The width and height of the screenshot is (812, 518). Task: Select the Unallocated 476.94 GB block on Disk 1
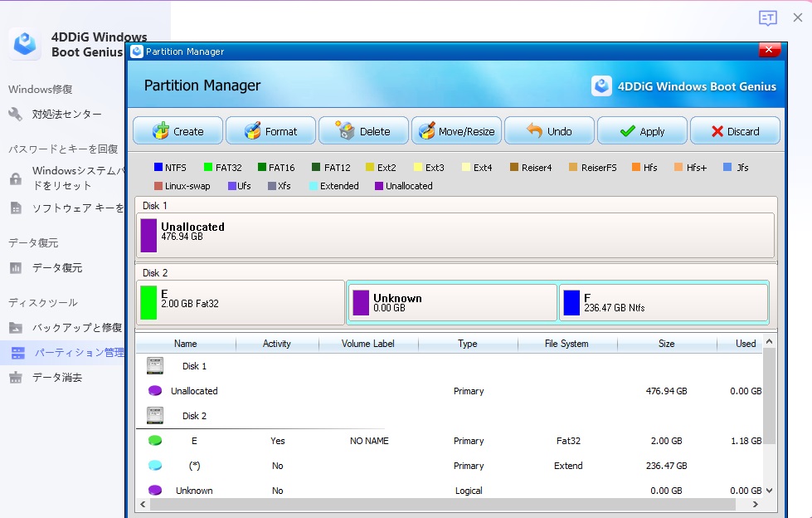click(x=455, y=235)
